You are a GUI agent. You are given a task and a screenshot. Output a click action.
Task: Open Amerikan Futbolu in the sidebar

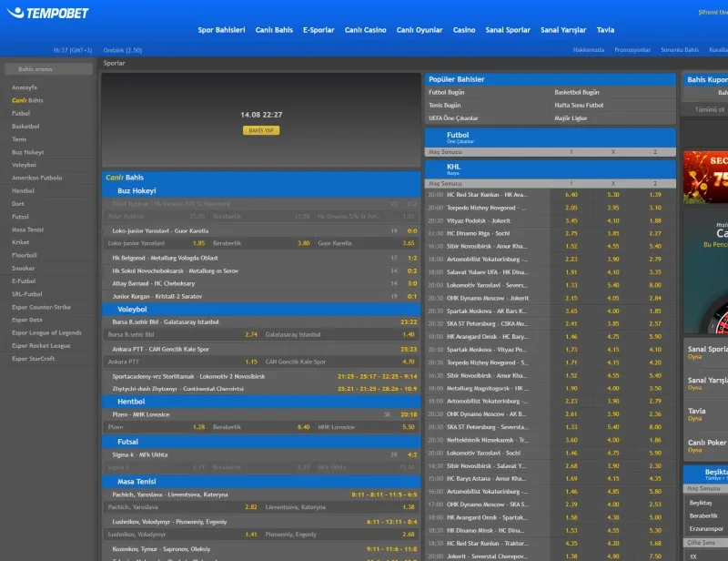pyautogui.click(x=36, y=178)
